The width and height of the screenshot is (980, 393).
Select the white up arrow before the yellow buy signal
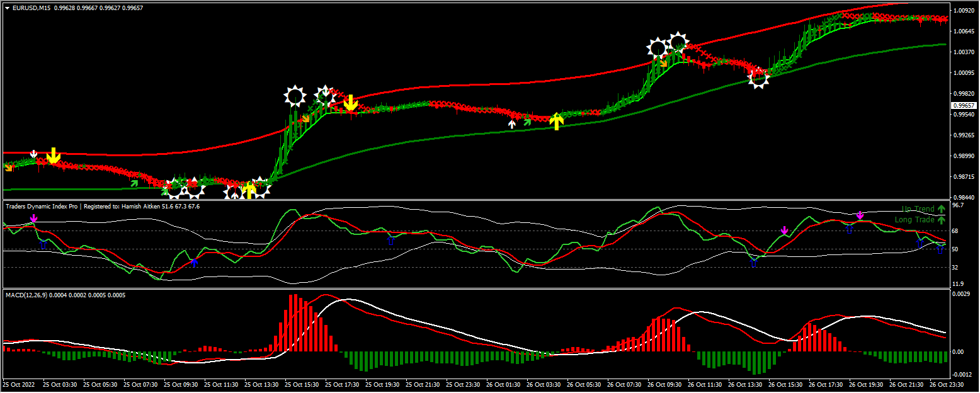click(x=511, y=124)
